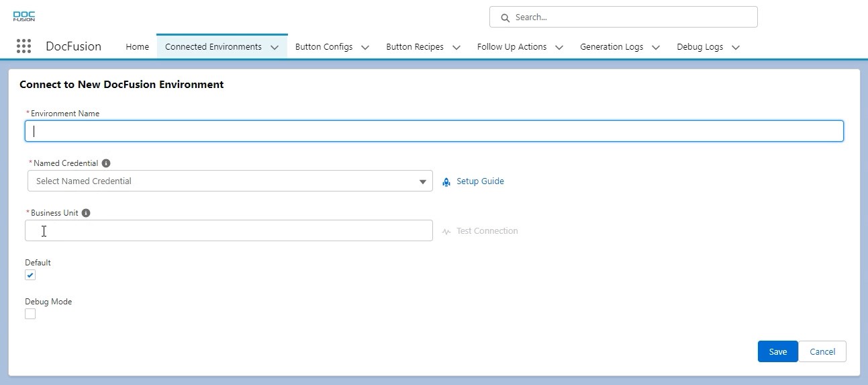Image resolution: width=868 pixels, height=385 pixels.
Task: Switch to the Generation Logs tab
Action: [x=612, y=47]
